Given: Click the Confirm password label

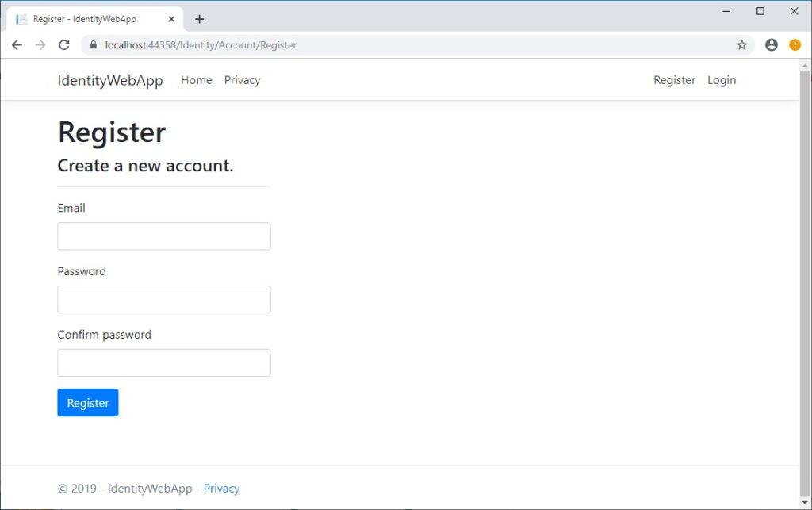Looking at the screenshot, I should [105, 335].
